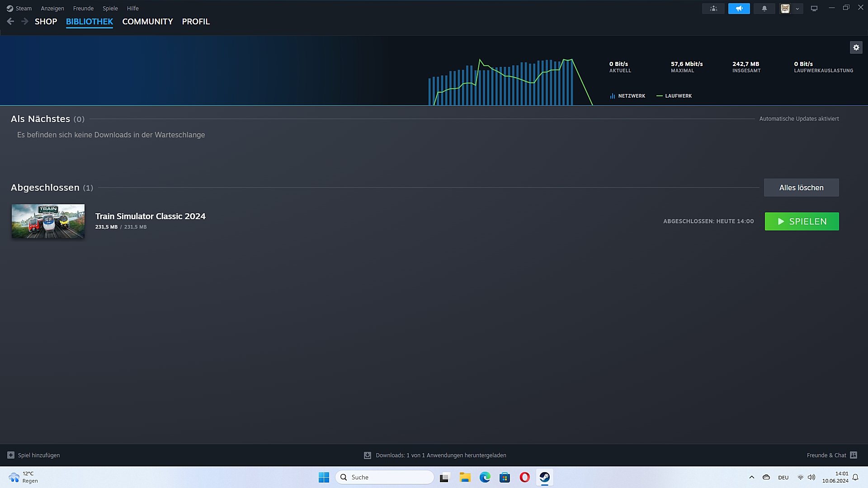The width and height of the screenshot is (868, 488).
Task: Open the notifications bell in Steam
Action: pos(764,9)
